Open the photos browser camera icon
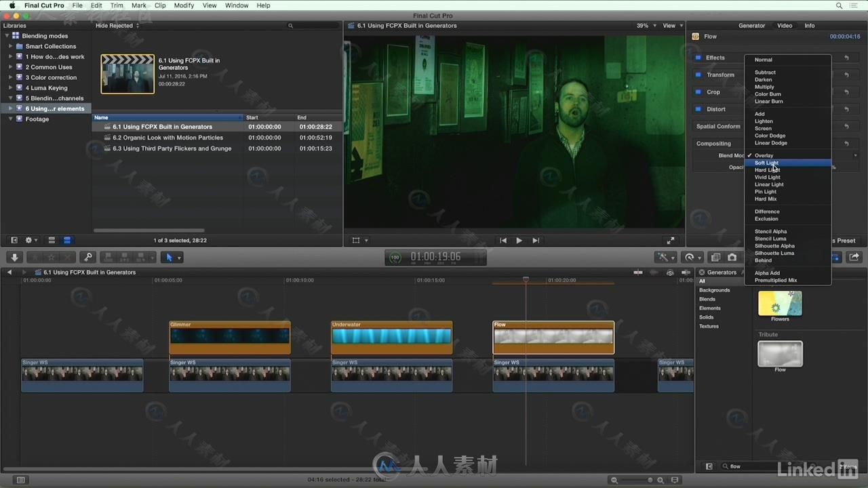Viewport: 868px width, 488px height. (732, 258)
